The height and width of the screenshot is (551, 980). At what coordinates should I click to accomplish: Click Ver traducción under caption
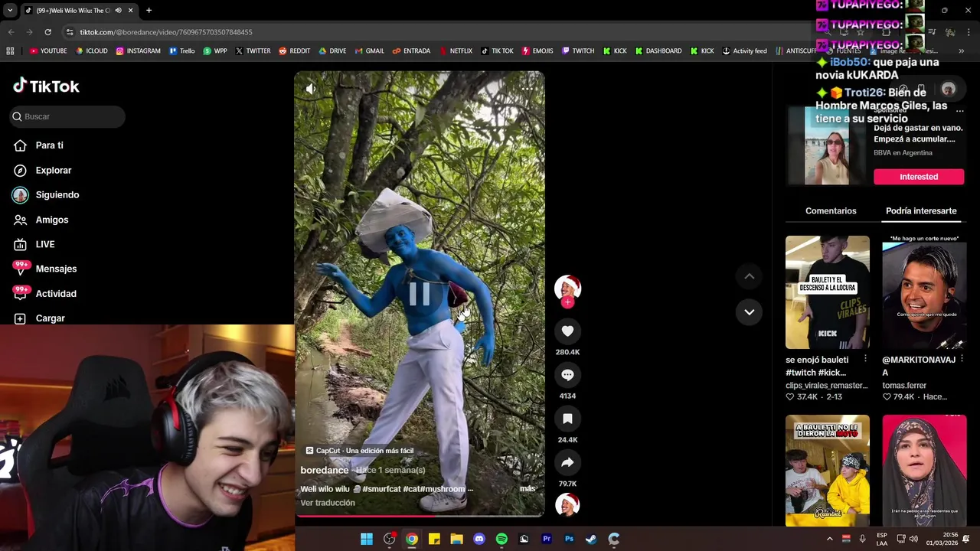click(328, 503)
